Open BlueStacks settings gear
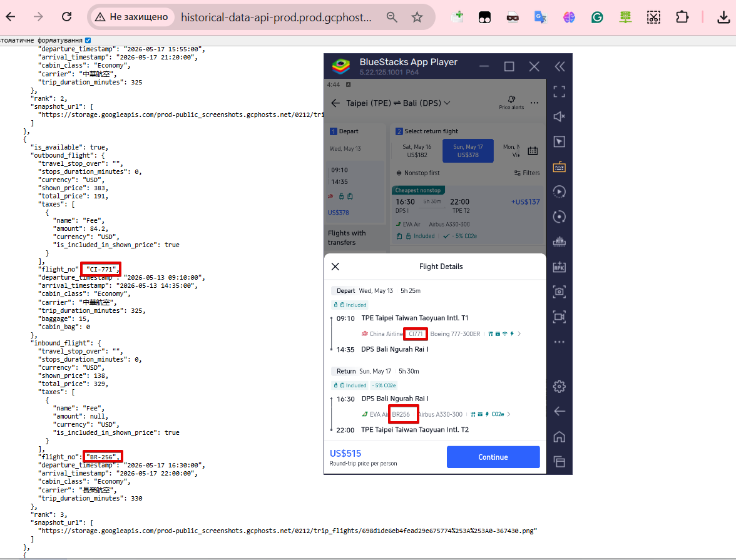Screen dimensions: 736x560 [x=559, y=386]
